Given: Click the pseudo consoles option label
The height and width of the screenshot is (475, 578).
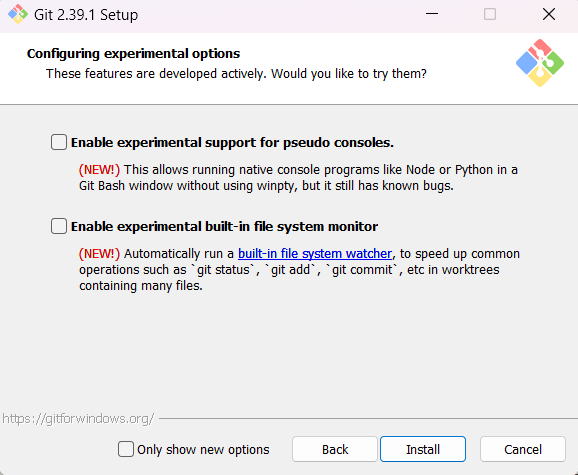Looking at the screenshot, I should tap(232, 143).
